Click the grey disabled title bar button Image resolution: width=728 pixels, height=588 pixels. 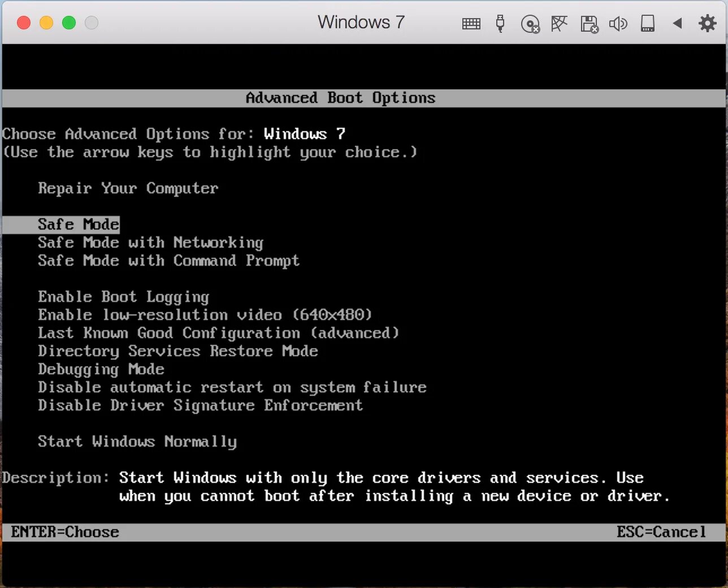(x=92, y=23)
